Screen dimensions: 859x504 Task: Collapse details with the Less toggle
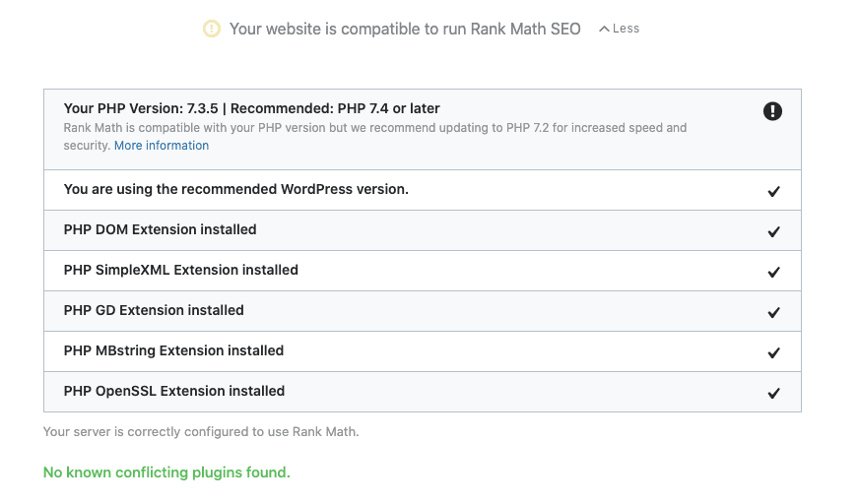click(x=619, y=29)
